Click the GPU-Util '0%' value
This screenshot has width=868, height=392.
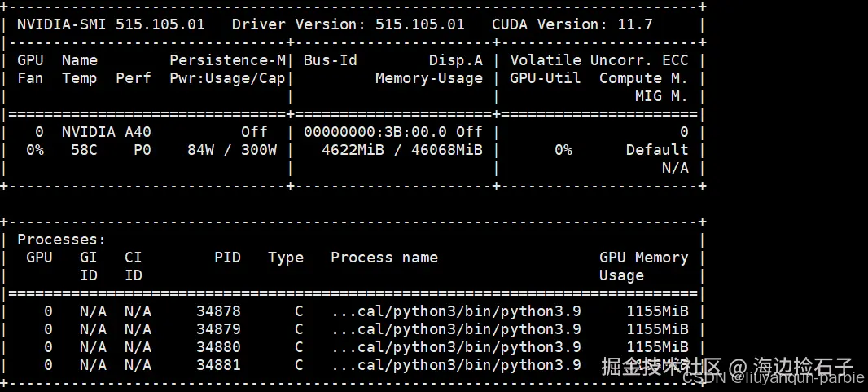[x=563, y=150]
